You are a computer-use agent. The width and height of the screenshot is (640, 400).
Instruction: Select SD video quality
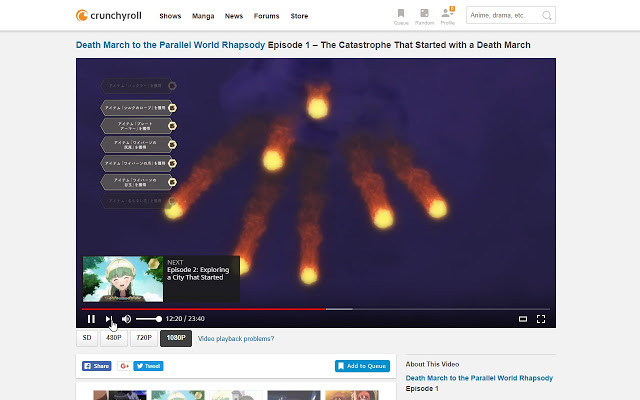pyautogui.click(x=87, y=339)
